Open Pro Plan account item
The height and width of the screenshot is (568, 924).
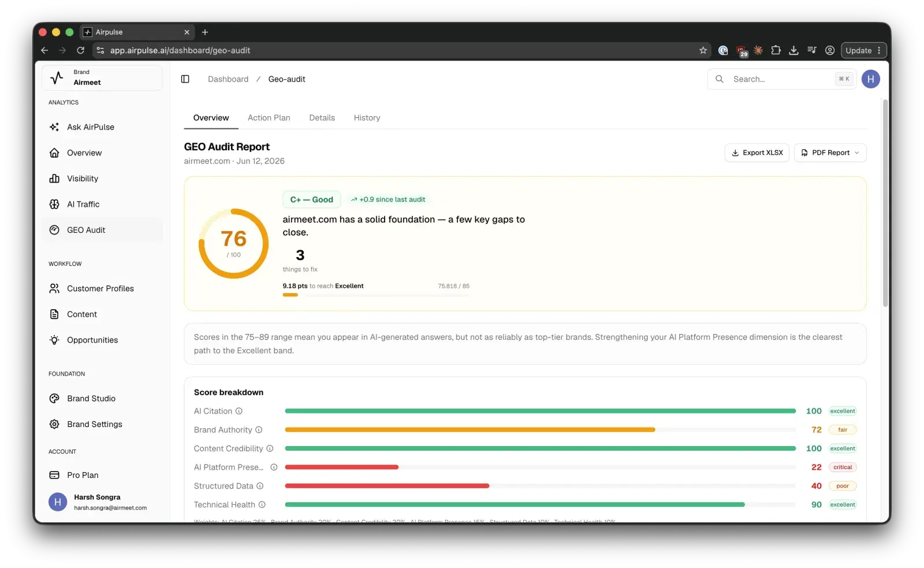pos(102,475)
